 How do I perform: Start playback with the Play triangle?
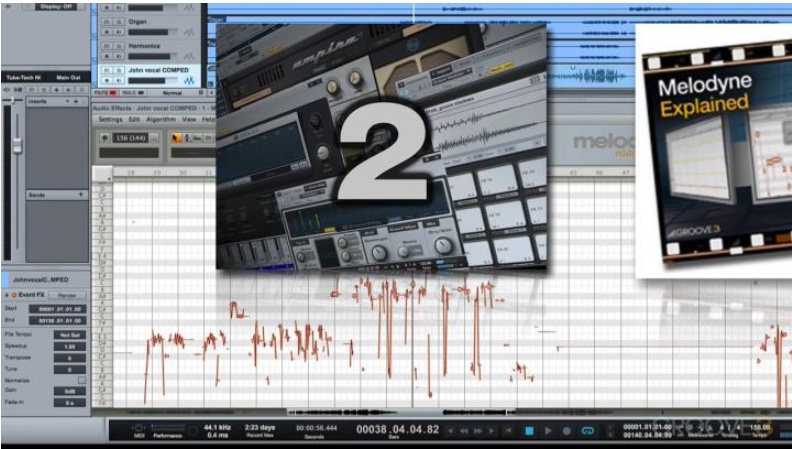click(x=548, y=431)
